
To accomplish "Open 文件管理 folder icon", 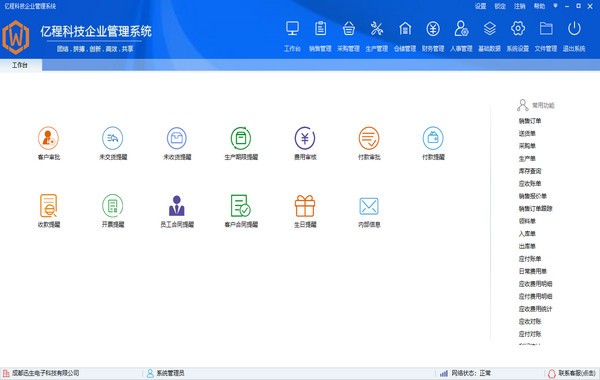I will (546, 29).
